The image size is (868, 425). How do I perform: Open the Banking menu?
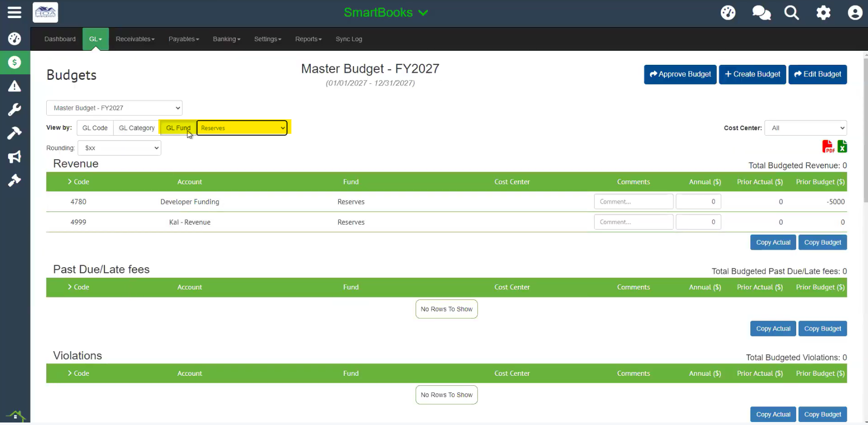pos(227,39)
